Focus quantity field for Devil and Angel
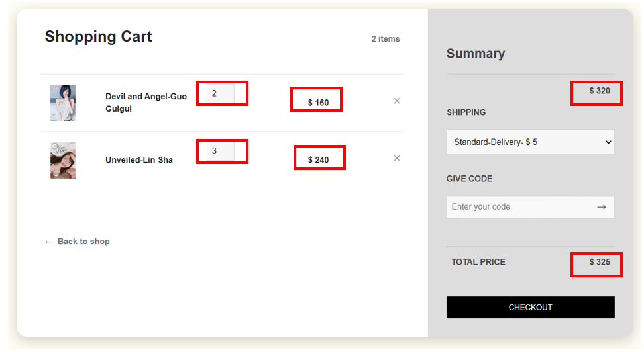Image resolution: width=644 pixels, height=352 pixels. (220, 93)
